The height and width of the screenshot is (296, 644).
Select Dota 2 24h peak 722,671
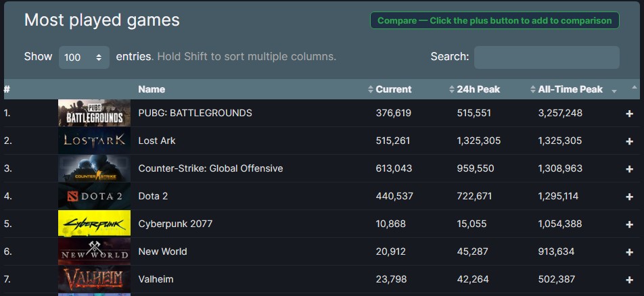[x=474, y=196]
